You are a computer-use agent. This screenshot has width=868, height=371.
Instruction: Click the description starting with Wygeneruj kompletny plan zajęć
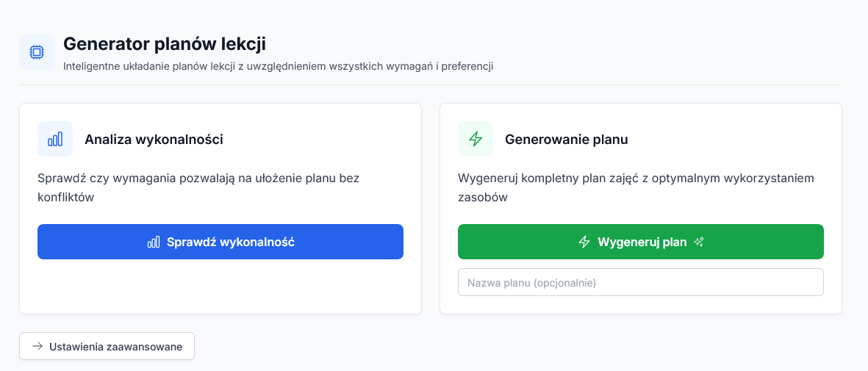(636, 178)
